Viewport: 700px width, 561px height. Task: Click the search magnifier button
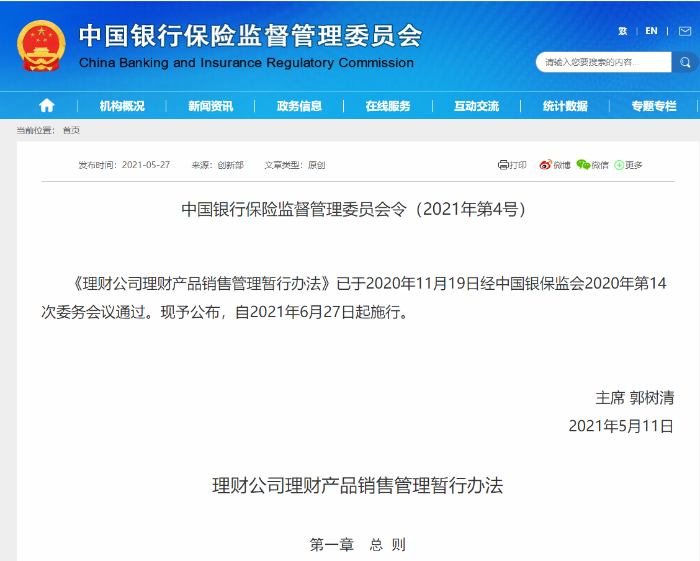coord(685,62)
